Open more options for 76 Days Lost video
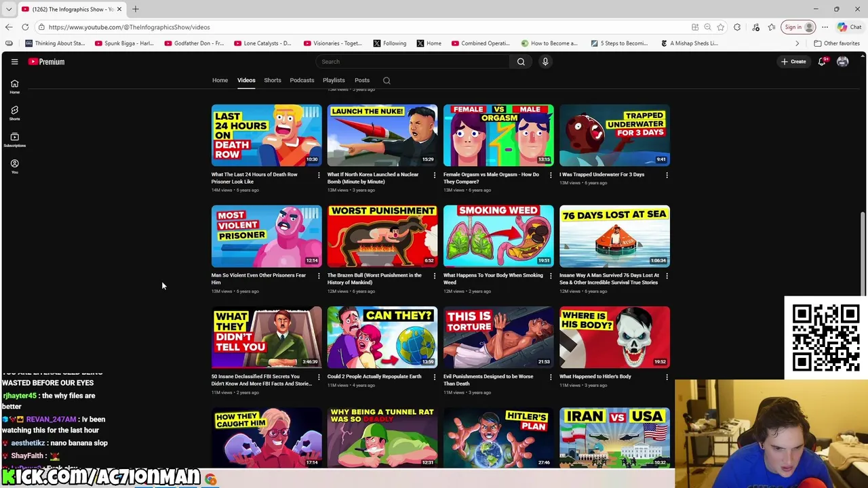The image size is (868, 488). pyautogui.click(x=667, y=276)
